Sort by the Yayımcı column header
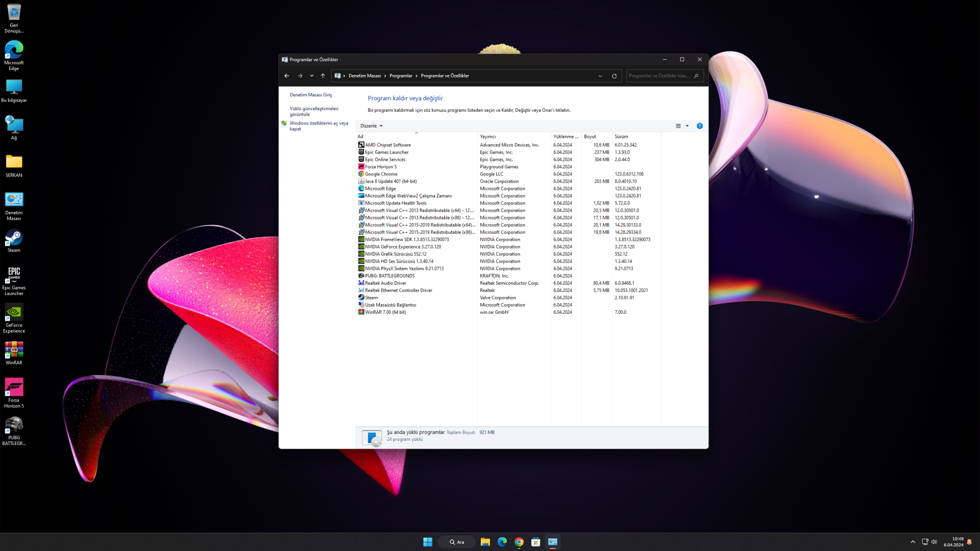Viewport: 980px width, 551px height. [488, 137]
